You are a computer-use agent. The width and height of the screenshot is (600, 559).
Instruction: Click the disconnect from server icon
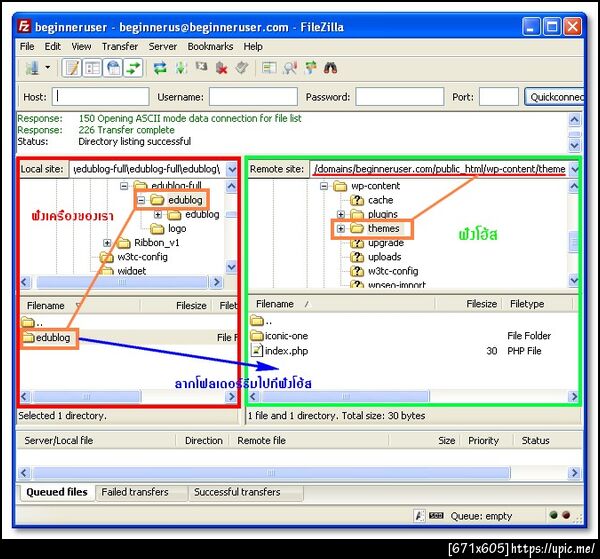(x=222, y=68)
